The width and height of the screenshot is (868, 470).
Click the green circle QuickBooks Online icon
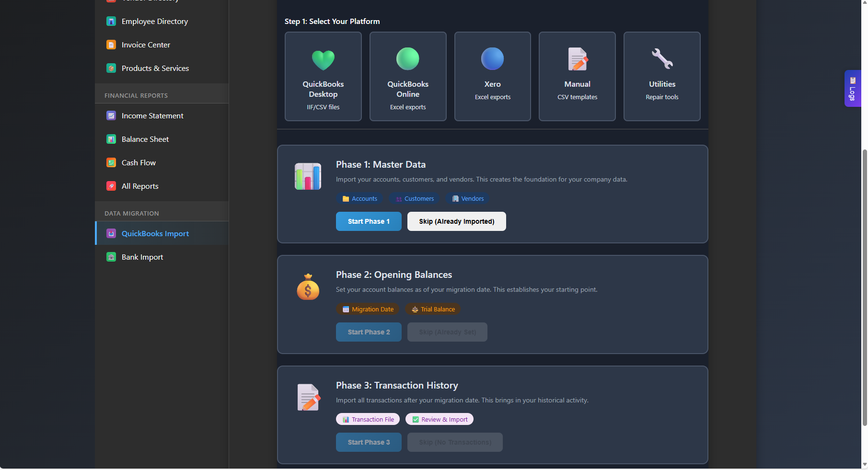pyautogui.click(x=408, y=59)
